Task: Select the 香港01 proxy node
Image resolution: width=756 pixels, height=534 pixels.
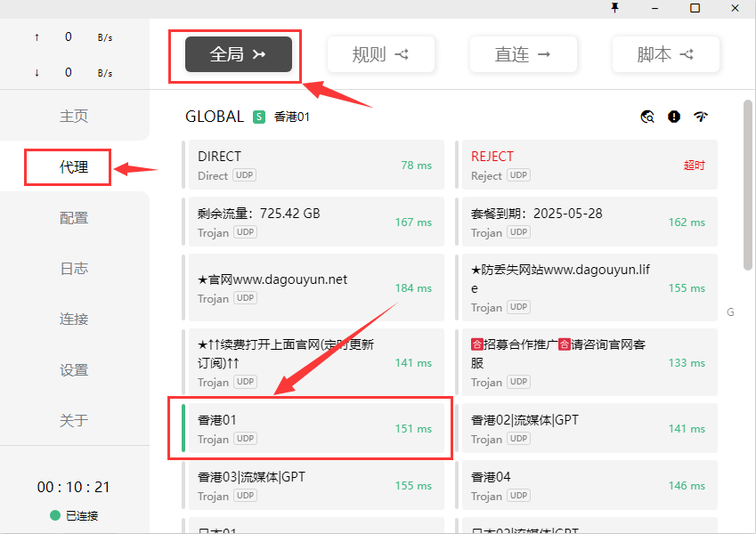Action: coord(312,428)
